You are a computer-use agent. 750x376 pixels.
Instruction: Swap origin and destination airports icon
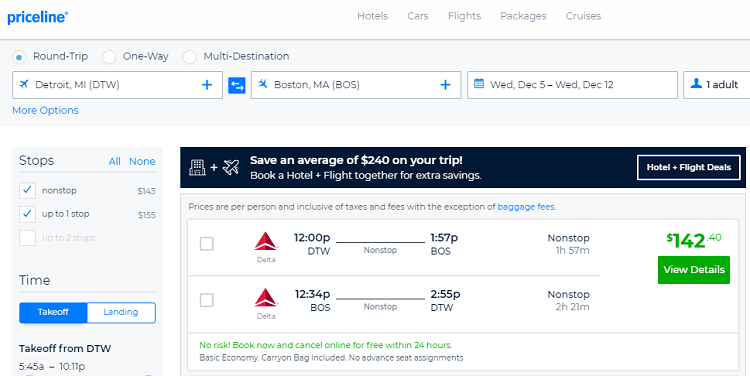237,85
